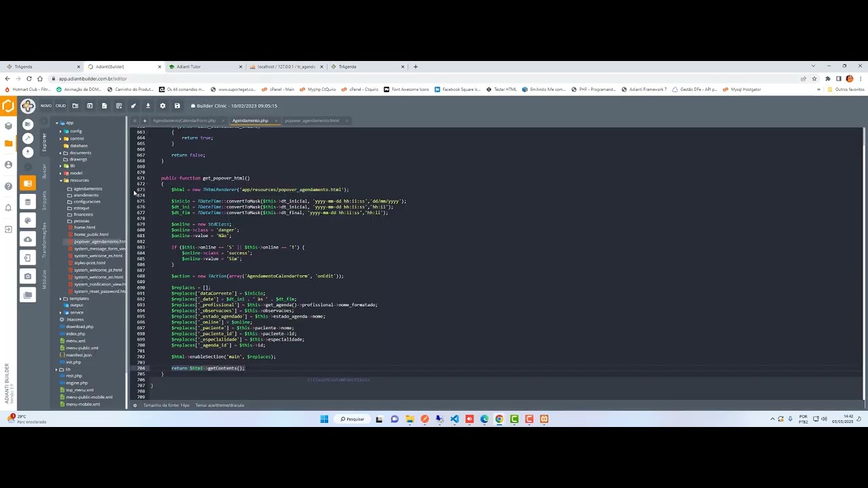This screenshot has width=868, height=488.
Task: Click the orange form layout icon
Action: pyautogui.click(x=28, y=183)
